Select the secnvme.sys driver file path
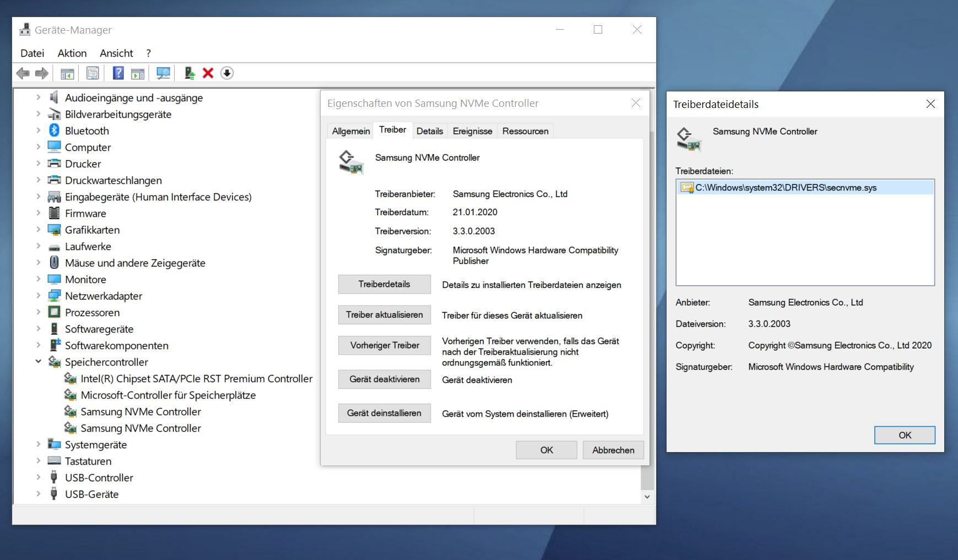The width and height of the screenshot is (958, 560). 786,188
